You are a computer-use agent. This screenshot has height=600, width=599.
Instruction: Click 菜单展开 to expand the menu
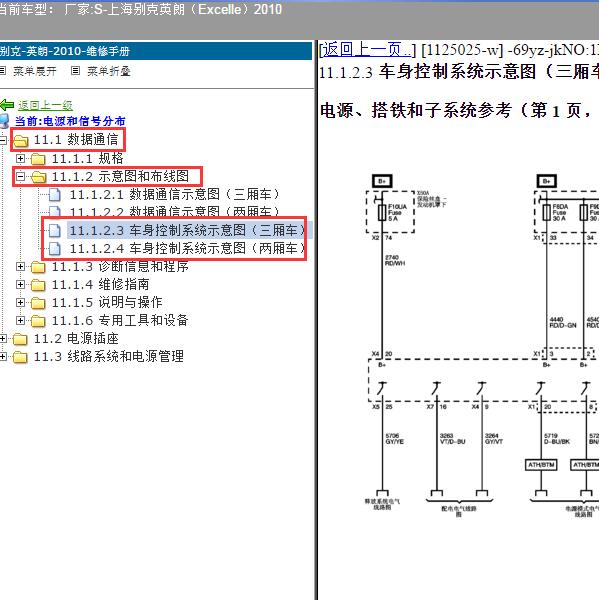click(35, 71)
